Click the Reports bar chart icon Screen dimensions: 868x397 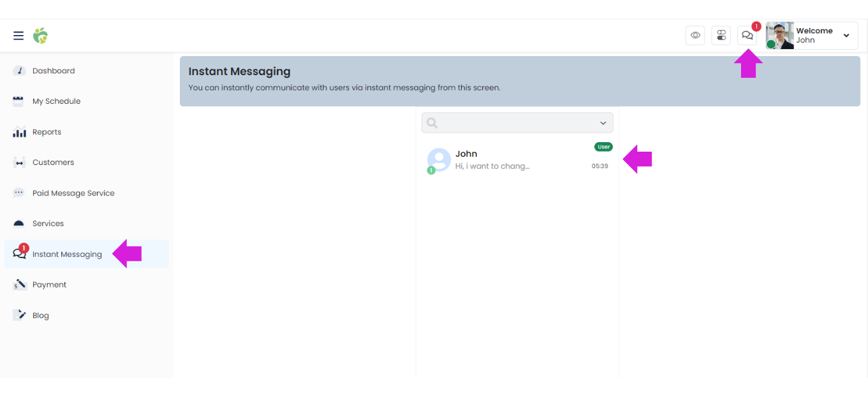(x=19, y=132)
